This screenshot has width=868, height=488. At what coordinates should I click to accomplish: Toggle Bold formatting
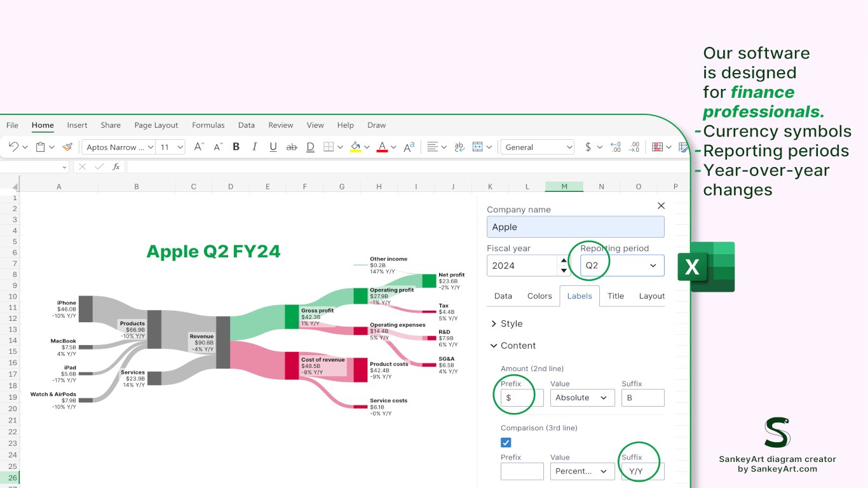coord(236,147)
